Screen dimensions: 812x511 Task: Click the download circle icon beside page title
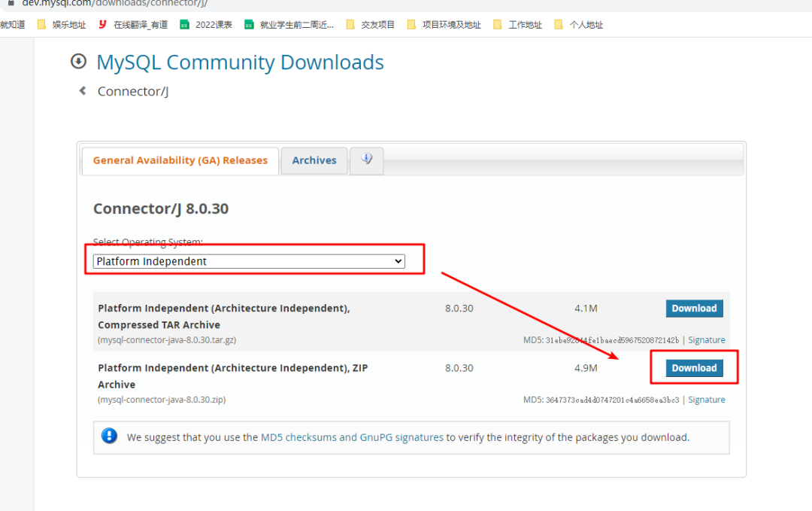(78, 61)
